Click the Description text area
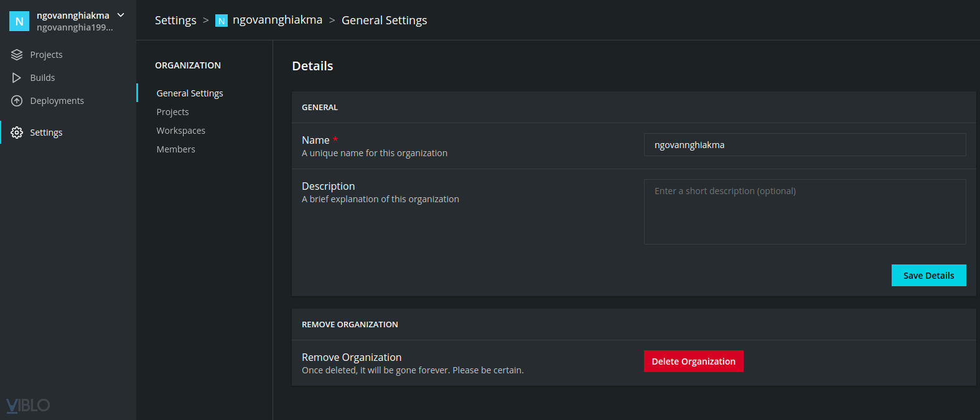Image resolution: width=980 pixels, height=420 pixels. (x=805, y=212)
